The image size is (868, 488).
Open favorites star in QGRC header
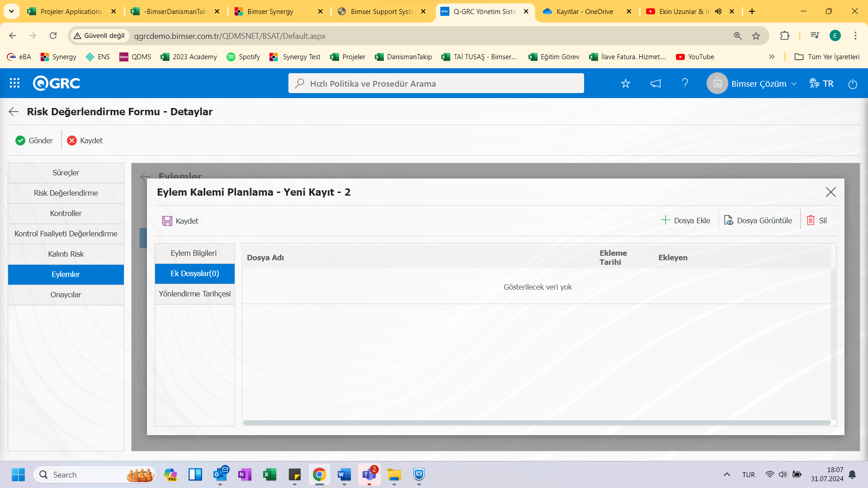click(625, 84)
